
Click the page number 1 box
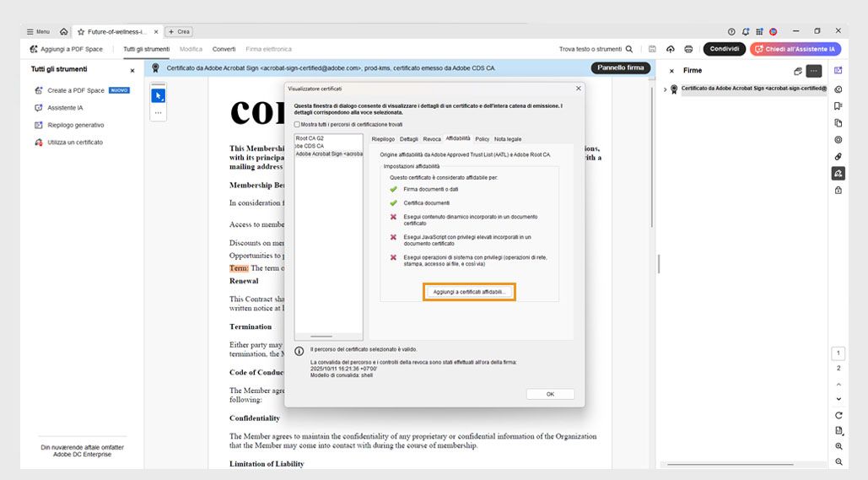(x=838, y=353)
